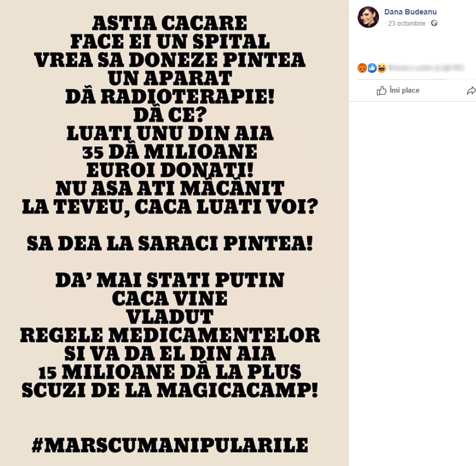Open the 23 octombrie timestamp link

click(x=407, y=24)
